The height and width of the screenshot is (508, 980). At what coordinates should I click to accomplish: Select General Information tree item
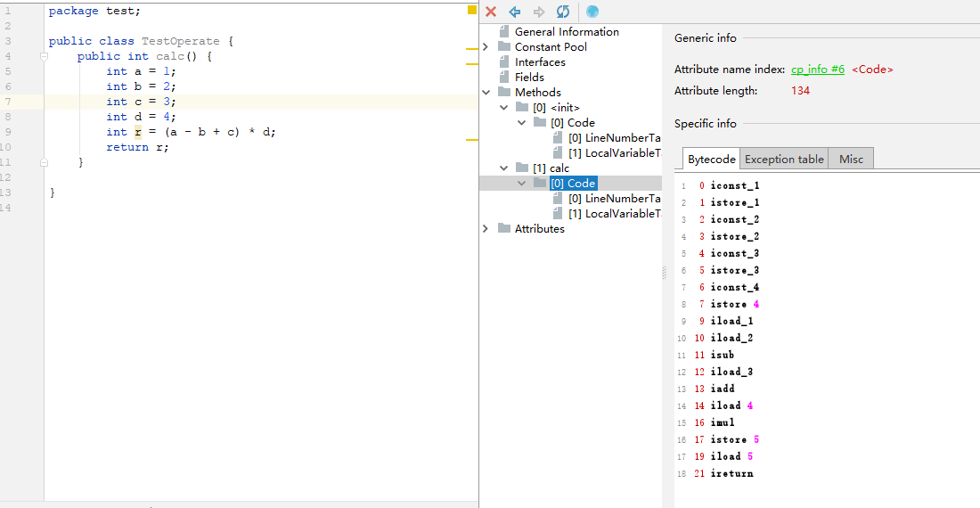(567, 32)
